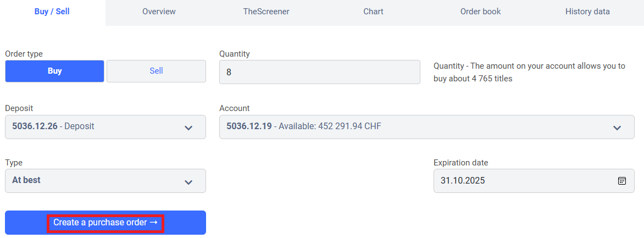Open the calendar picker icon for expiration date
The height and width of the screenshot is (238, 644).
[x=621, y=181]
